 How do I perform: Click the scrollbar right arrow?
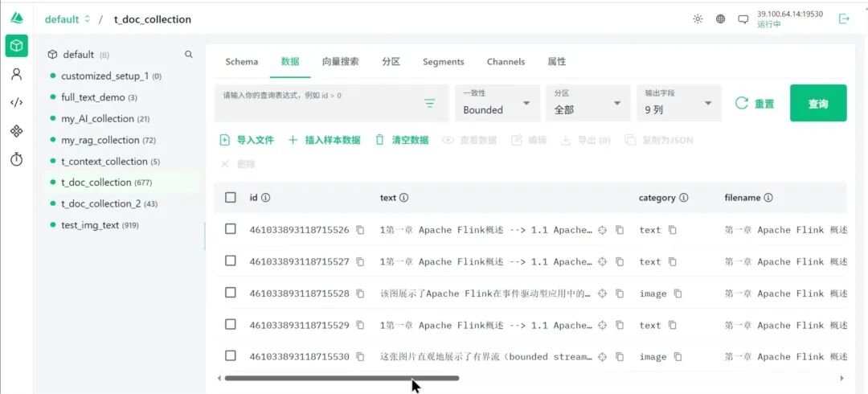point(842,378)
